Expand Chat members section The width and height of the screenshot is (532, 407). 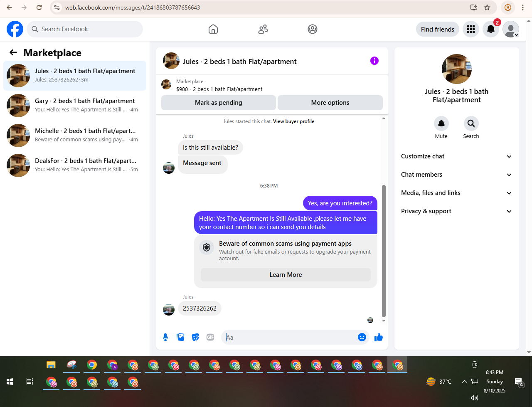pyautogui.click(x=457, y=175)
